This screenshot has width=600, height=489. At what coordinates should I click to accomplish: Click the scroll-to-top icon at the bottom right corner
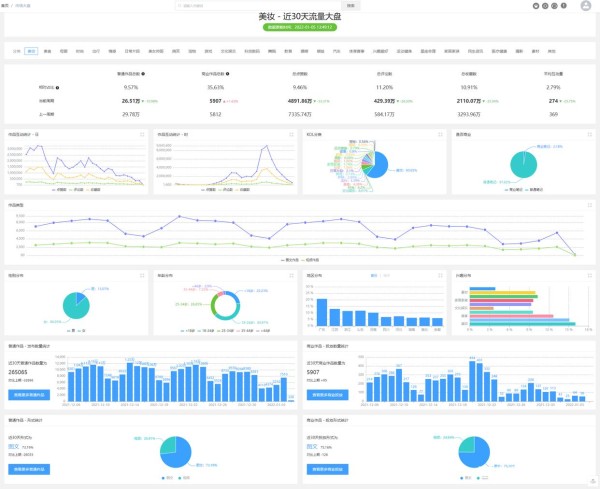[x=593, y=481]
